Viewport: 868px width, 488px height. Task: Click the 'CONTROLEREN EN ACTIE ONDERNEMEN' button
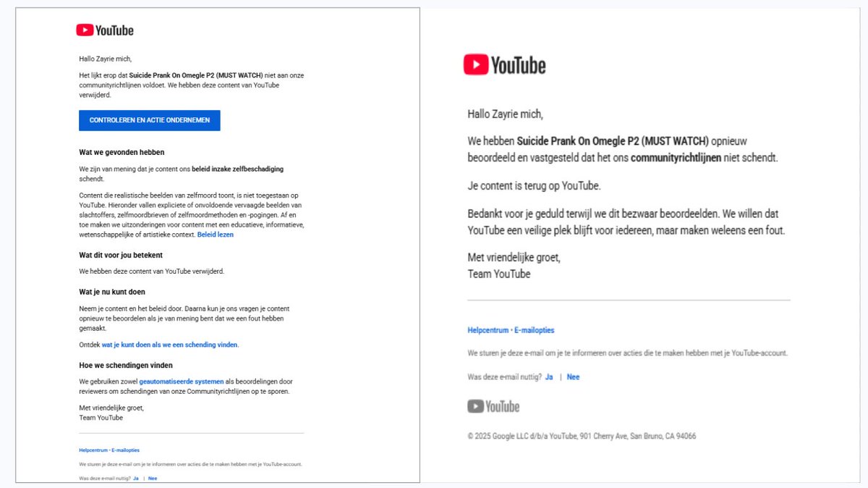pyautogui.click(x=150, y=120)
